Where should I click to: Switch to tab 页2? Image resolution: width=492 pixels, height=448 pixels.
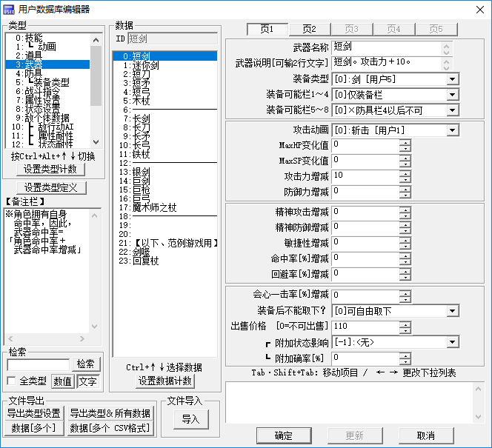coord(310,29)
